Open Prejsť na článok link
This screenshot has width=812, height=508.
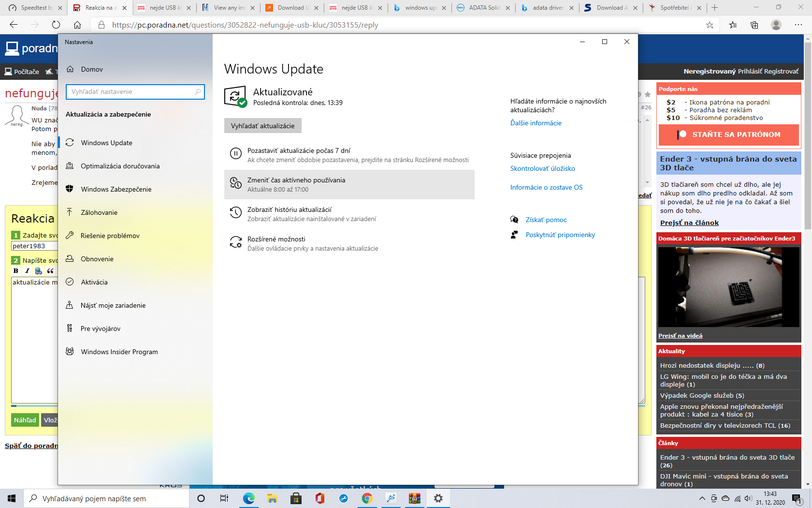tap(689, 223)
